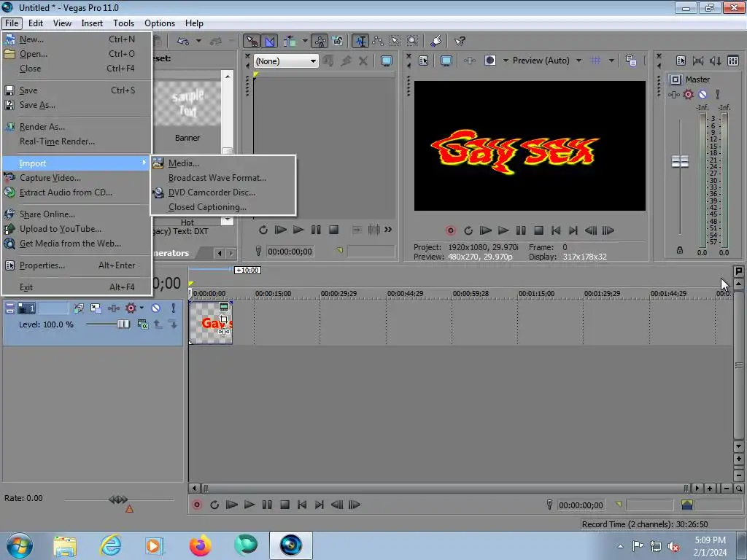The width and height of the screenshot is (747, 560).
Task: Open track automation settings dropdown arrow
Action: (142, 308)
